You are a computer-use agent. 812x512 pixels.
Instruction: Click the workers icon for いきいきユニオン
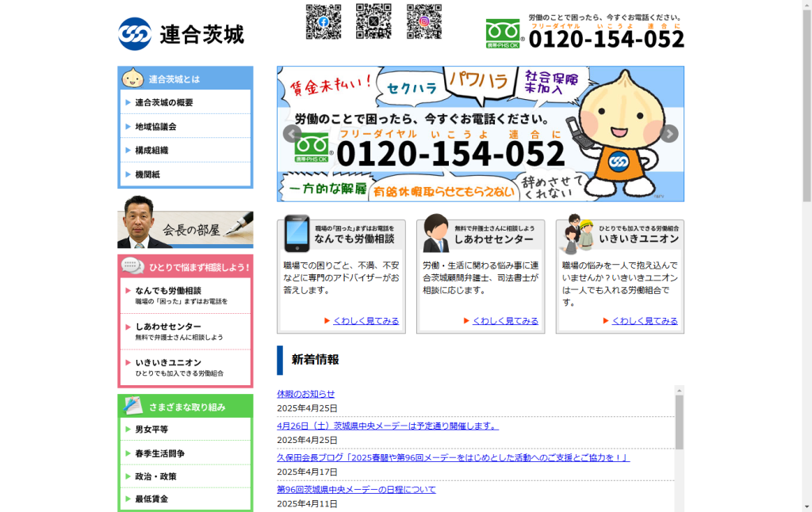[576, 234]
